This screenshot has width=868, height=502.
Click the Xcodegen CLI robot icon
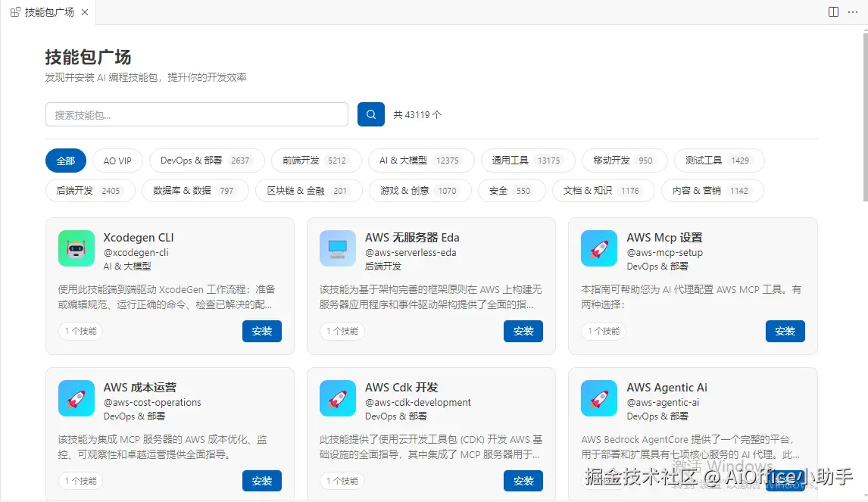coord(76,248)
